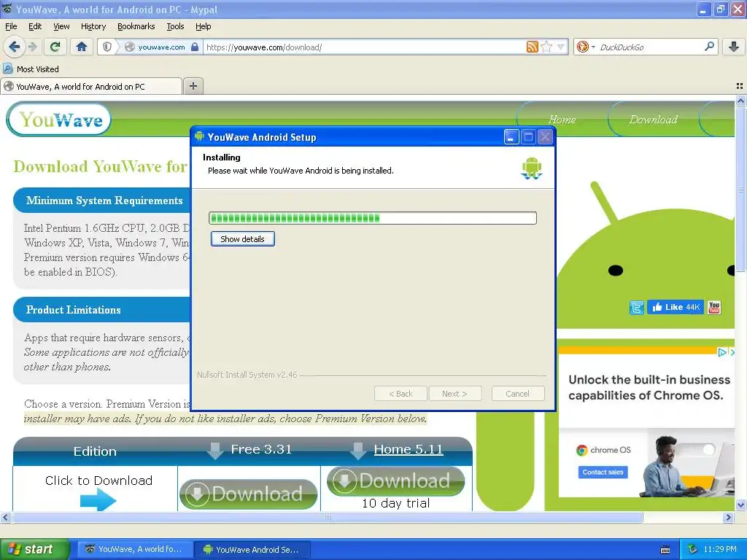747x560 pixels.
Task: Click the Product Limitations heading
Action: pyautogui.click(x=74, y=310)
